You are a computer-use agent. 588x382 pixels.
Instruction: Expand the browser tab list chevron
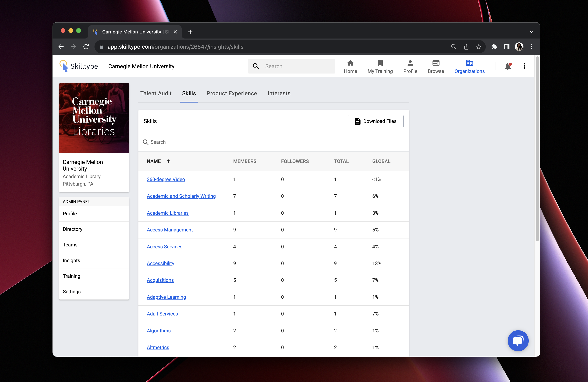531,32
